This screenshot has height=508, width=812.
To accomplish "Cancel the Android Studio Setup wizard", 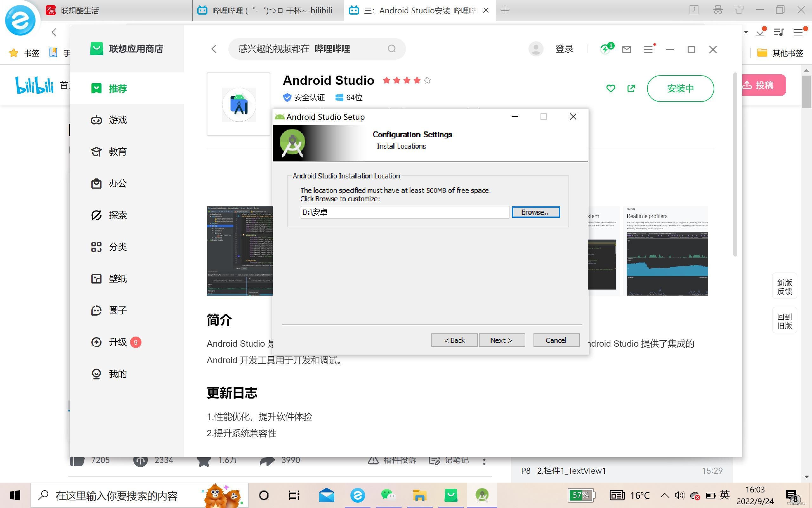I will [x=556, y=340].
